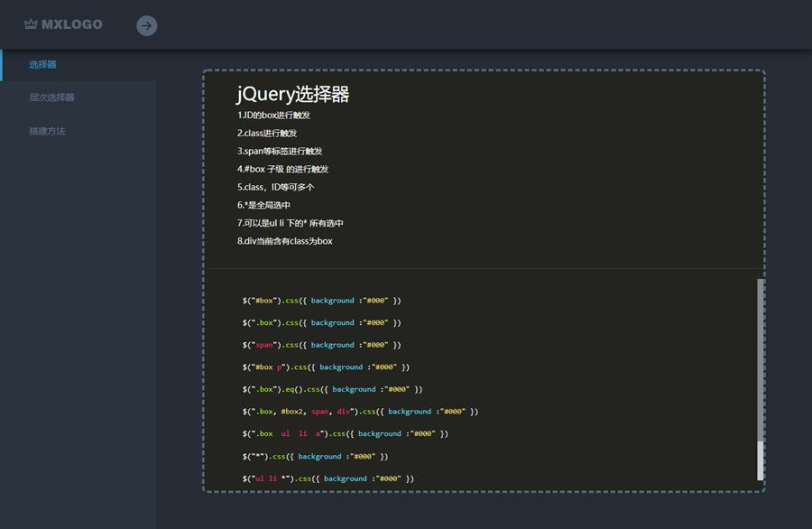The image size is (812, 529).
Task: Click the $("#box").css code line
Action: click(321, 300)
